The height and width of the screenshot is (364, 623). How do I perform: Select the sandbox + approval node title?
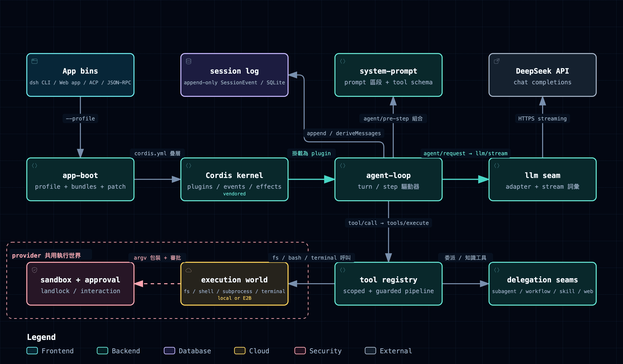point(80,280)
